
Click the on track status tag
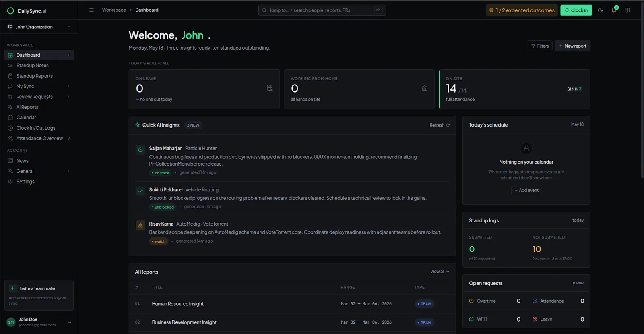point(160,173)
